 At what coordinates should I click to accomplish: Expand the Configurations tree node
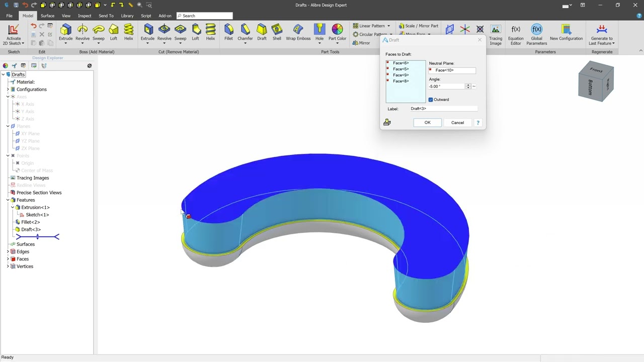click(x=8, y=89)
